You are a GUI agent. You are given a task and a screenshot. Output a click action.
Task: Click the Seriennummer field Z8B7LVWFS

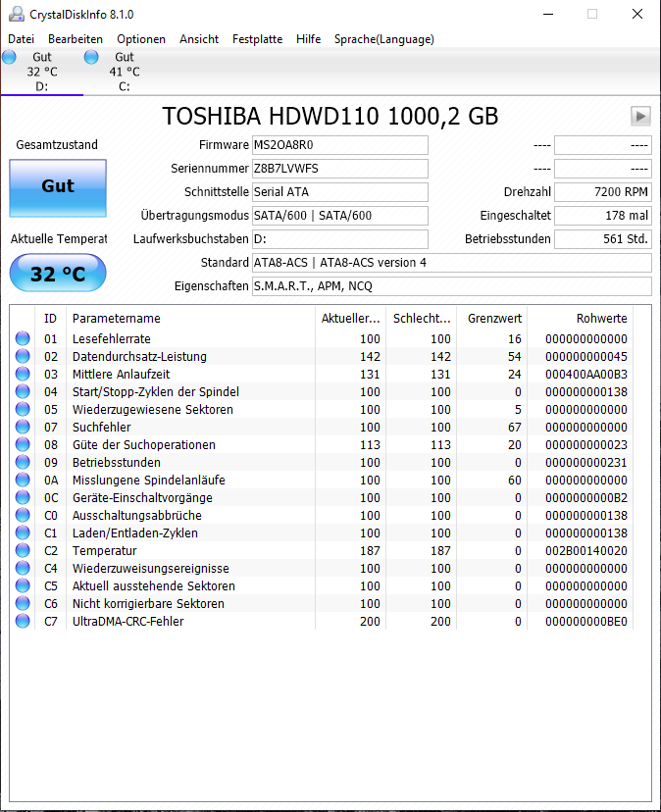click(340, 169)
